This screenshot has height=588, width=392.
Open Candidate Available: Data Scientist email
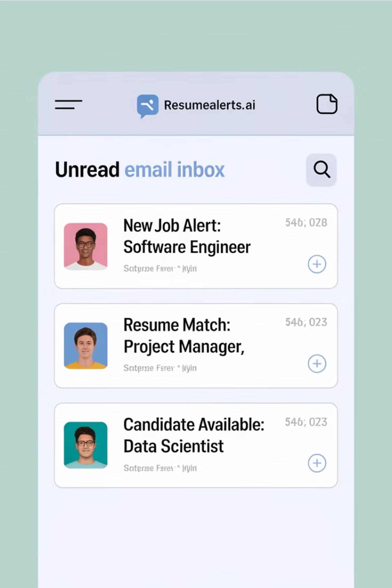pyautogui.click(x=196, y=445)
